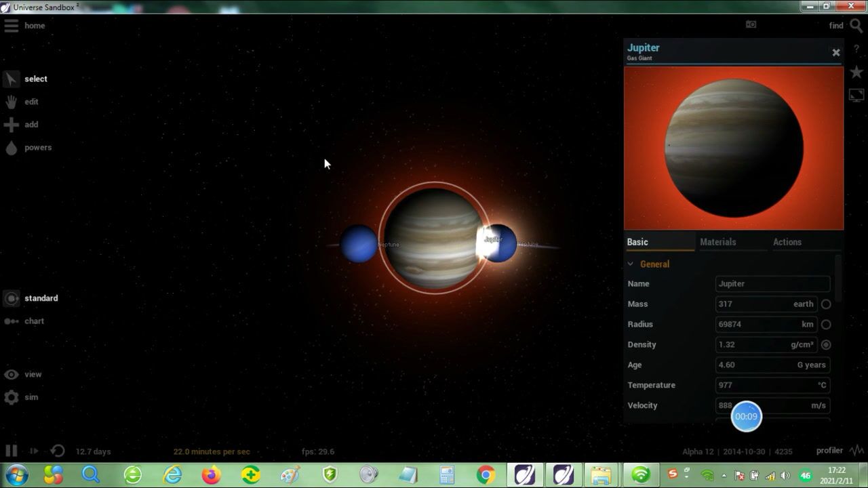
Task: Select Jupiter planet in the simulation
Action: coord(434,237)
